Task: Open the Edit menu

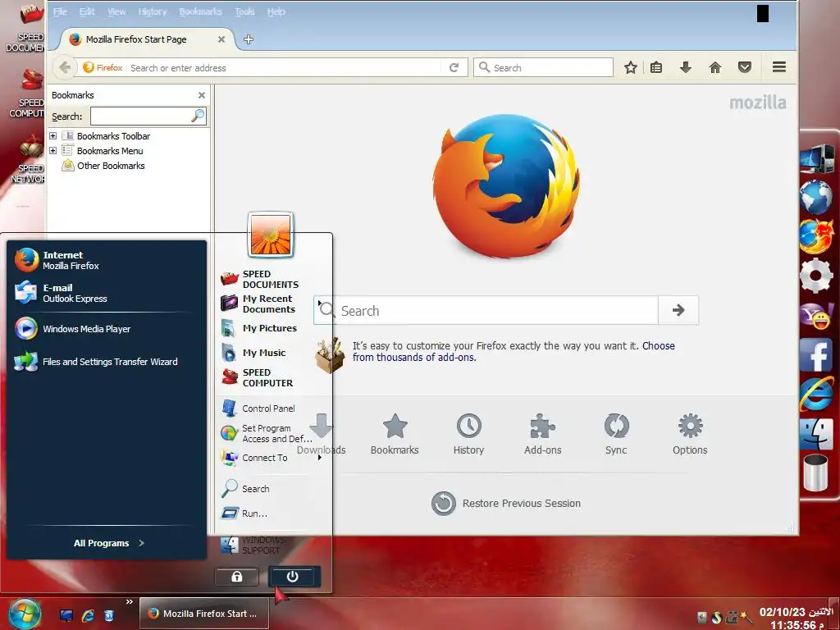Action: tap(87, 11)
